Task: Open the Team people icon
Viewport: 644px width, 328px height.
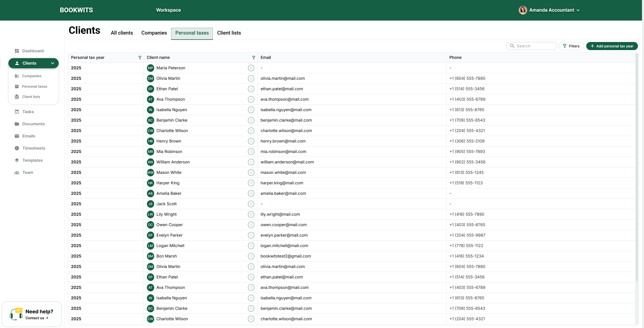Action: click(17, 173)
